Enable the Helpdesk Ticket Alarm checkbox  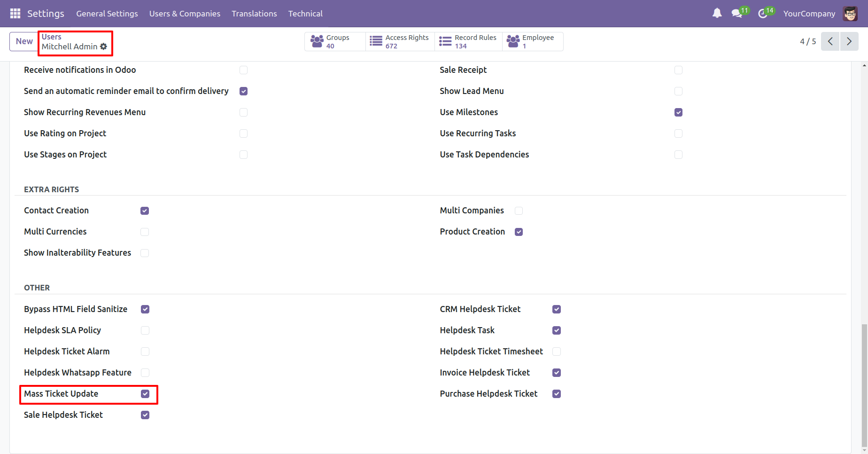145,352
